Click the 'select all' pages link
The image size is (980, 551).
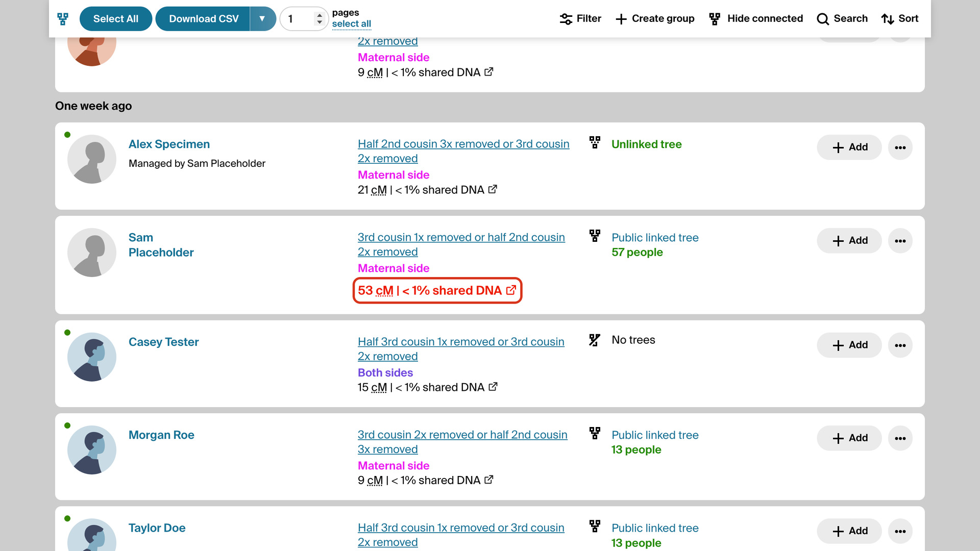[x=351, y=24]
